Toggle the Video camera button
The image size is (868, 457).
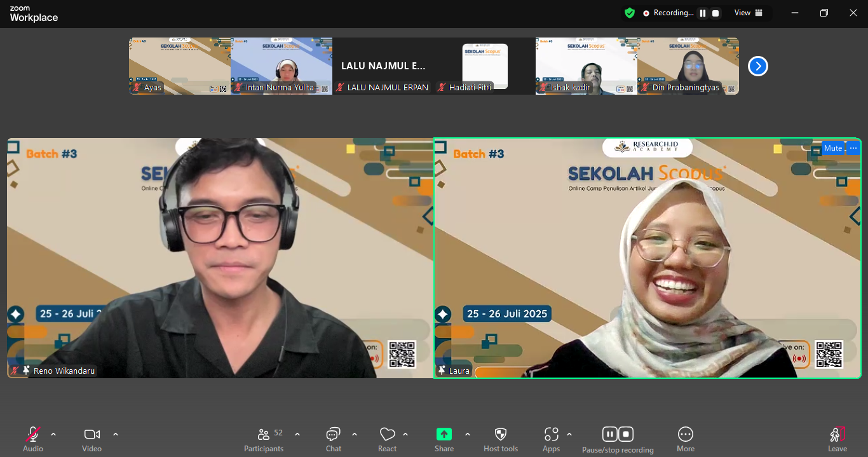[x=92, y=439]
